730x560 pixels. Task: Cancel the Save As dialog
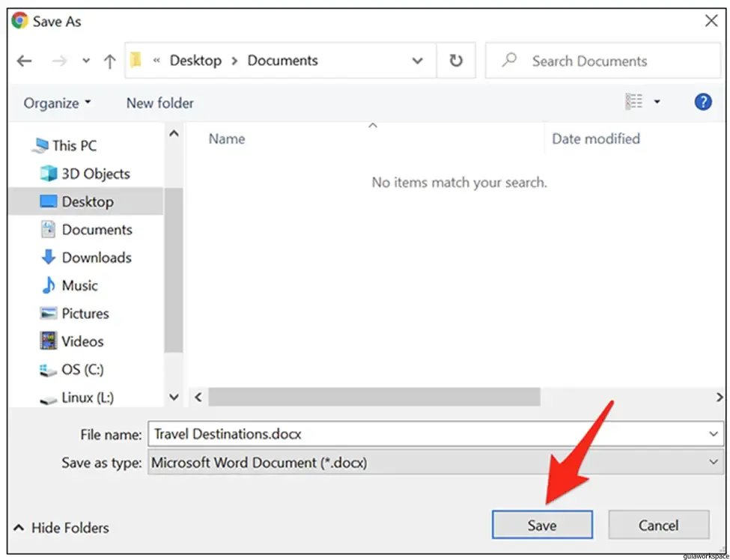click(658, 525)
